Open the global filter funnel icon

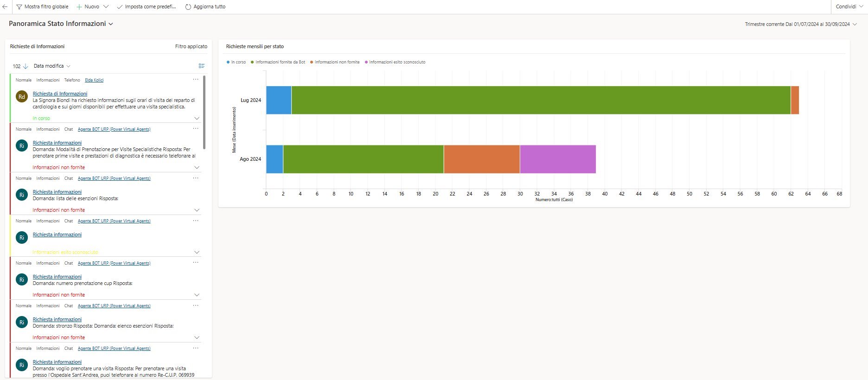(x=19, y=7)
